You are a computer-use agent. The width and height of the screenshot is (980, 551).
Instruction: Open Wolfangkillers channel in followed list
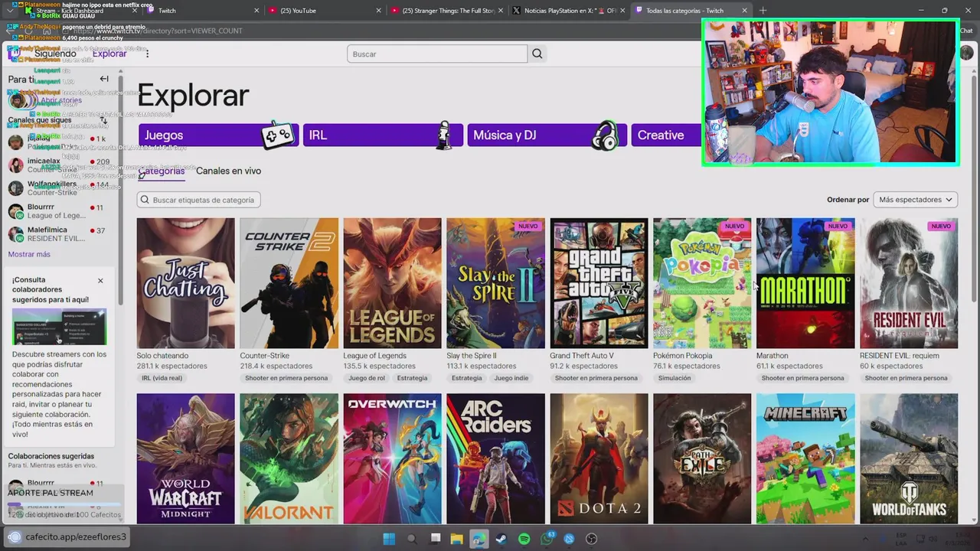pyautogui.click(x=60, y=188)
